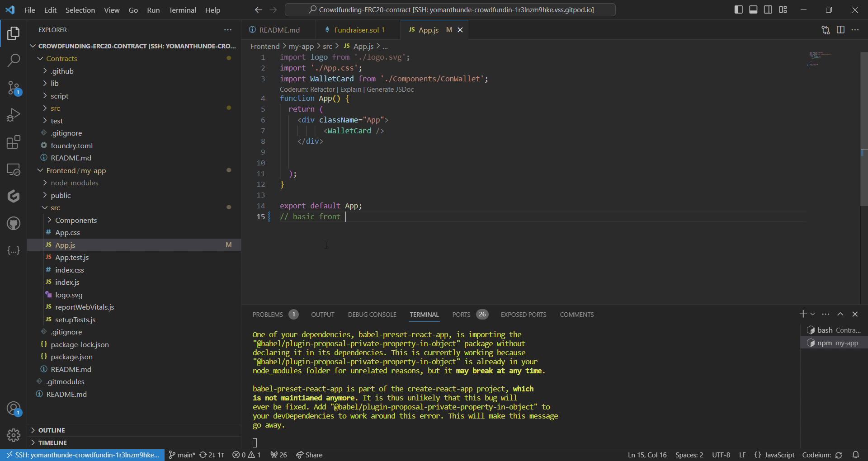This screenshot has width=868, height=461.
Task: Open editor More Actions ellipsis
Action: (855, 30)
